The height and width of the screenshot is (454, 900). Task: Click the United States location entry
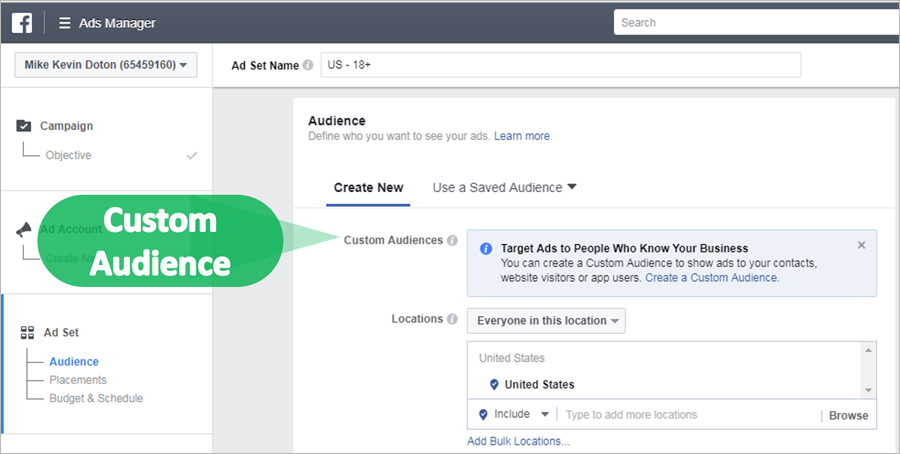(x=539, y=385)
